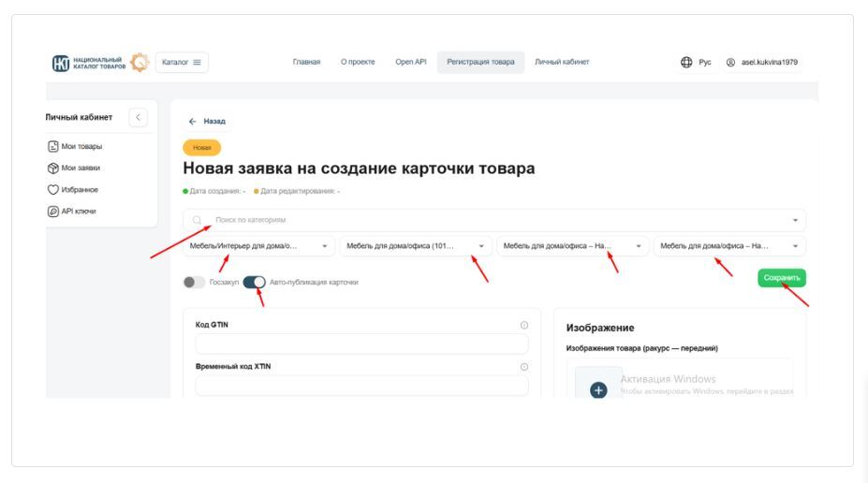Click the Изображение section heading
The image size is (868, 483).
600,329
